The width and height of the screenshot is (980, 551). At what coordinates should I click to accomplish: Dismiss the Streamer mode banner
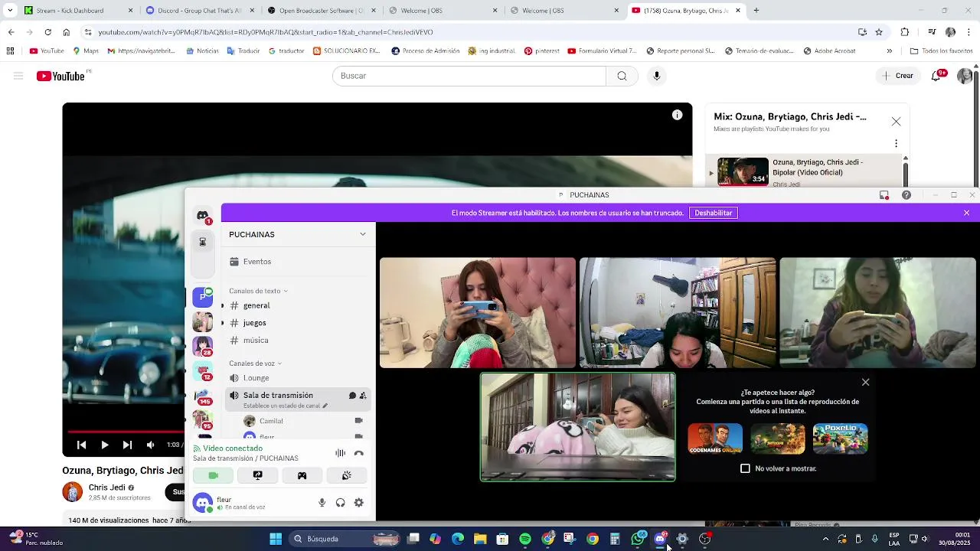pos(966,213)
